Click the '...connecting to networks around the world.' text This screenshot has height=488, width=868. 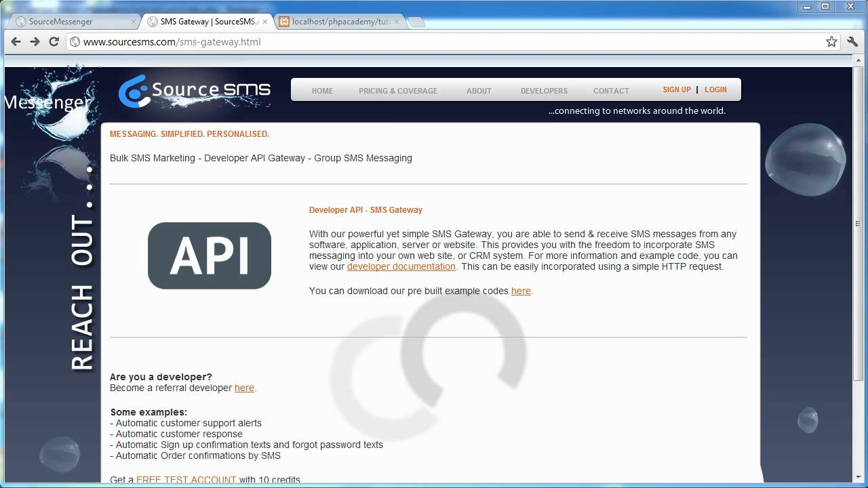click(x=637, y=110)
